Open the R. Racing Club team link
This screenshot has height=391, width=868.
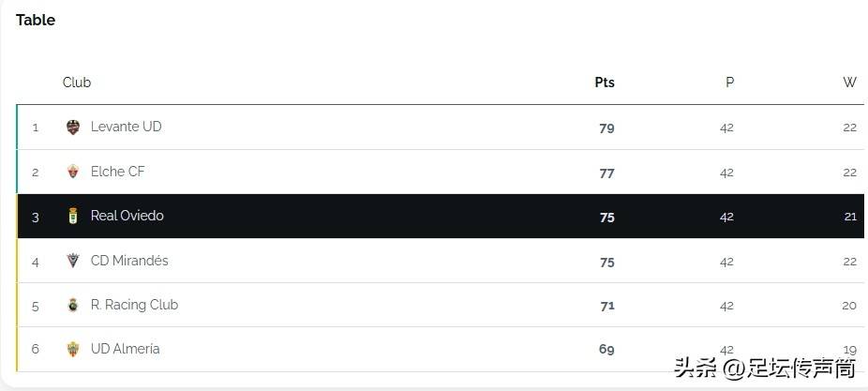[x=135, y=305]
